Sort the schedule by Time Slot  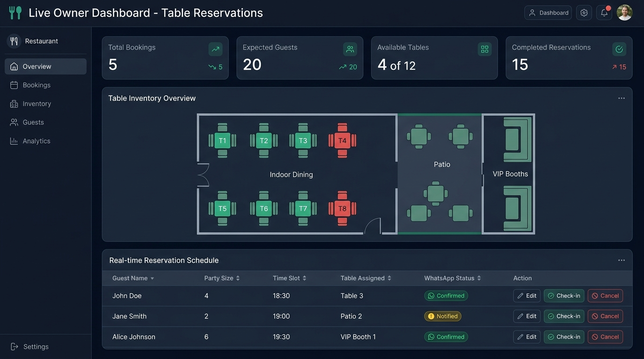coord(290,278)
